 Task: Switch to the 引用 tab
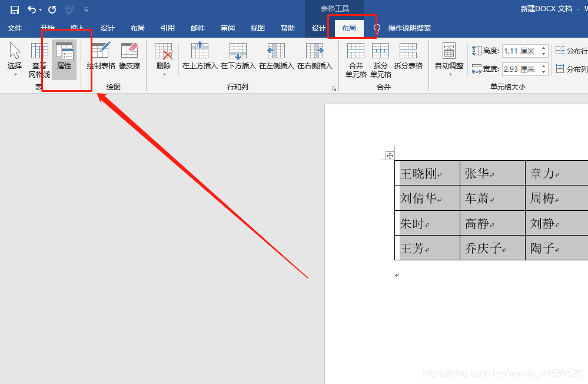[x=167, y=28]
